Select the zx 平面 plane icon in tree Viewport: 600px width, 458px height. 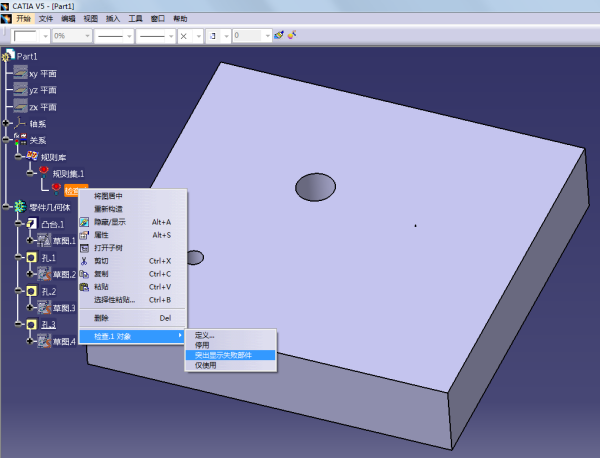[x=20, y=107]
